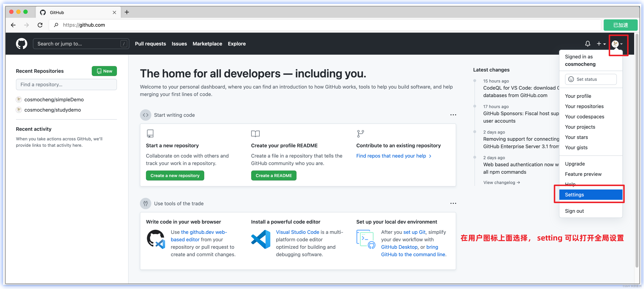The width and height of the screenshot is (644, 289).
Task: Select Your projects in user menu
Action: click(591, 127)
